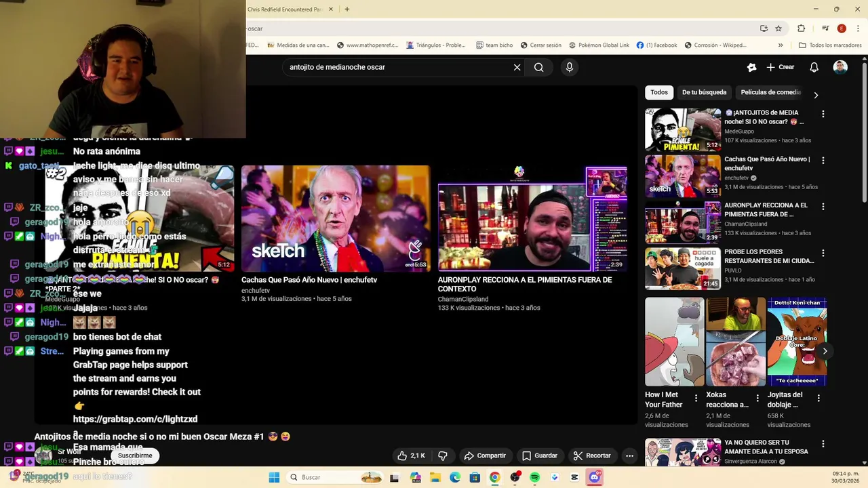Click the page vertical scrollbar
Image resolution: width=868 pixels, height=488 pixels.
tap(864, 261)
